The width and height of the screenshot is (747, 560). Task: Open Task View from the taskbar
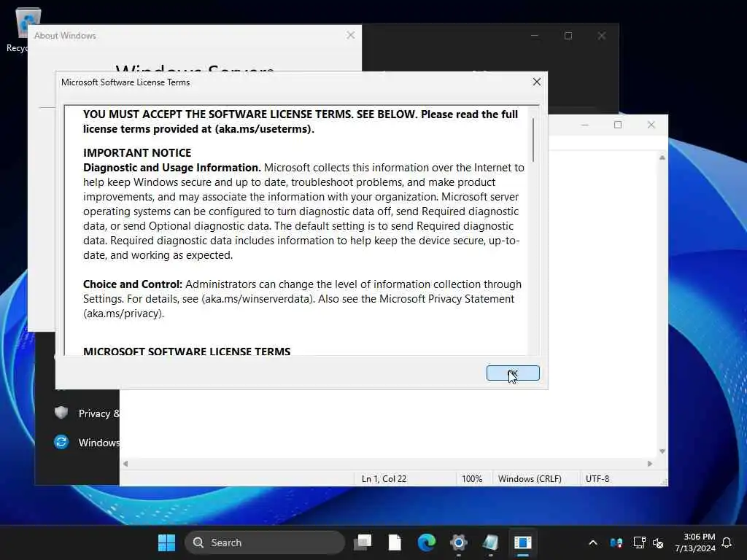[x=363, y=542]
